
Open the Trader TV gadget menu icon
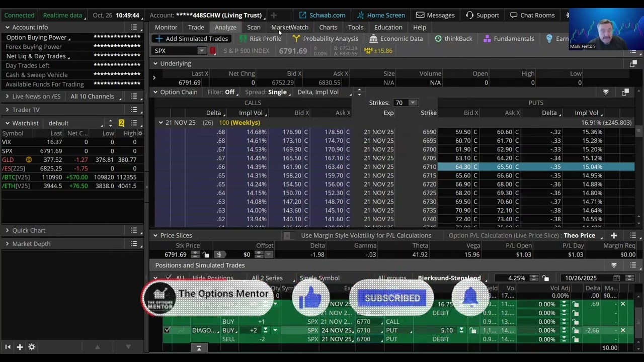point(134,110)
